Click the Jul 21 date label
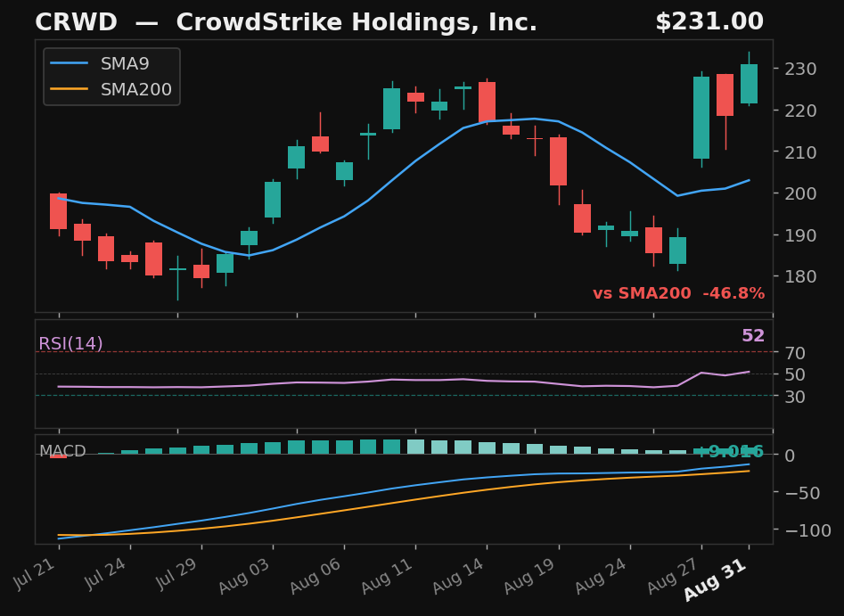This screenshot has width=844, height=616. (x=34, y=574)
